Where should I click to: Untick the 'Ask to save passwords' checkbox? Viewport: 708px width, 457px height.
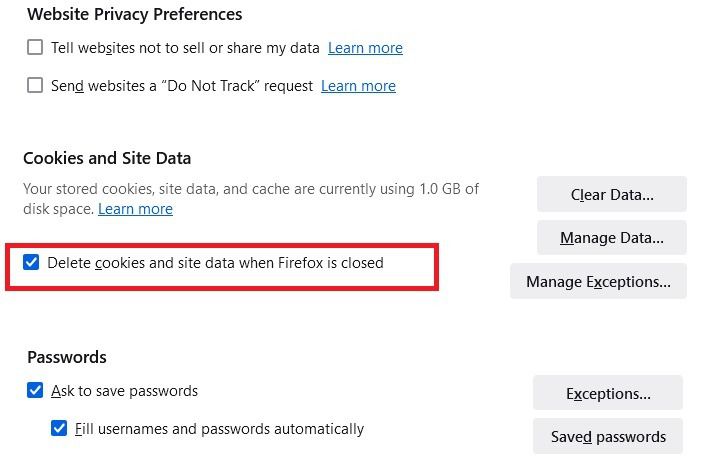click(x=35, y=391)
